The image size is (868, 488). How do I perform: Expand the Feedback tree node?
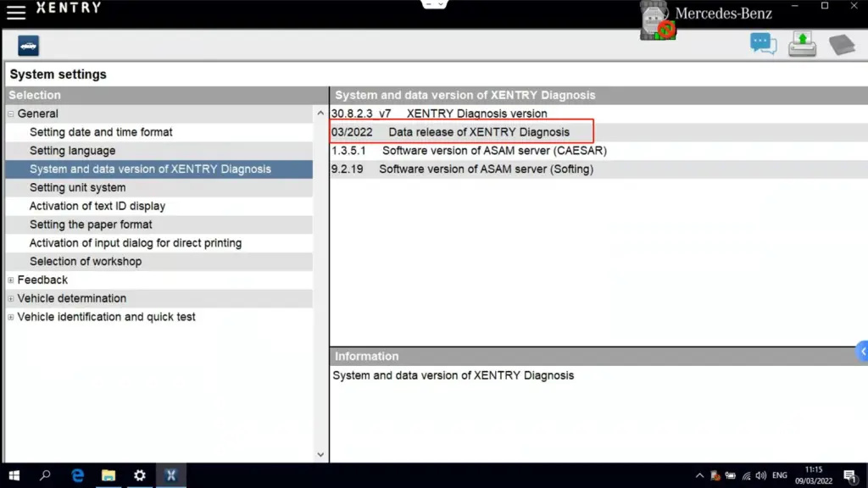(x=10, y=280)
